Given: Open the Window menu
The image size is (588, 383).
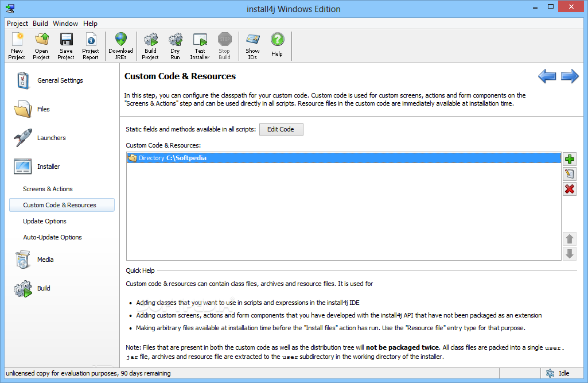Looking at the screenshot, I should click(65, 24).
